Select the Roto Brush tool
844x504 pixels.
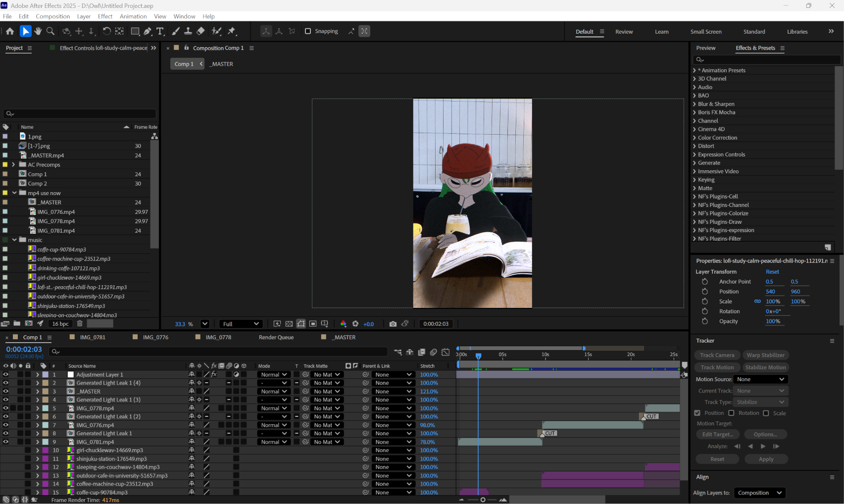point(216,31)
